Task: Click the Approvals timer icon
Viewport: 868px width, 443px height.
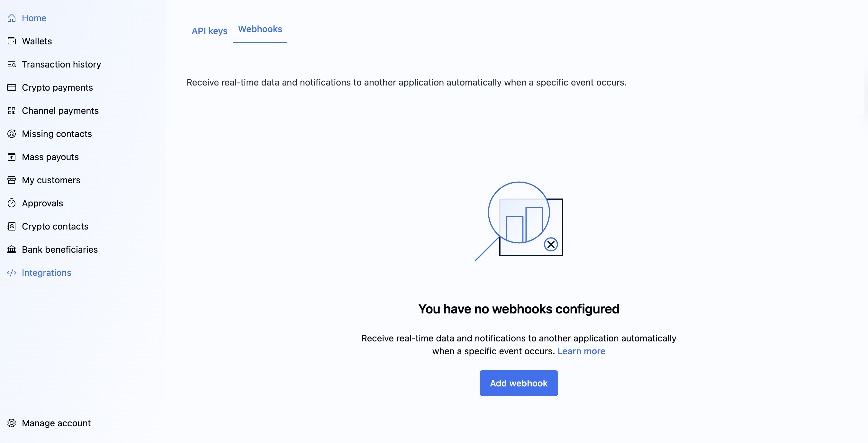Action: [x=12, y=203]
